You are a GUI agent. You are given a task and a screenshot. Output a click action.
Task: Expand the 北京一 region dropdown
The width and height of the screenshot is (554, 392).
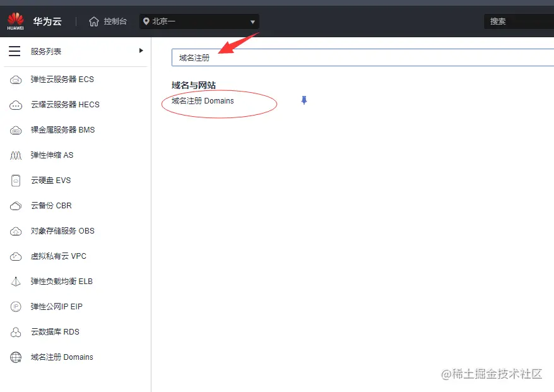tap(199, 21)
